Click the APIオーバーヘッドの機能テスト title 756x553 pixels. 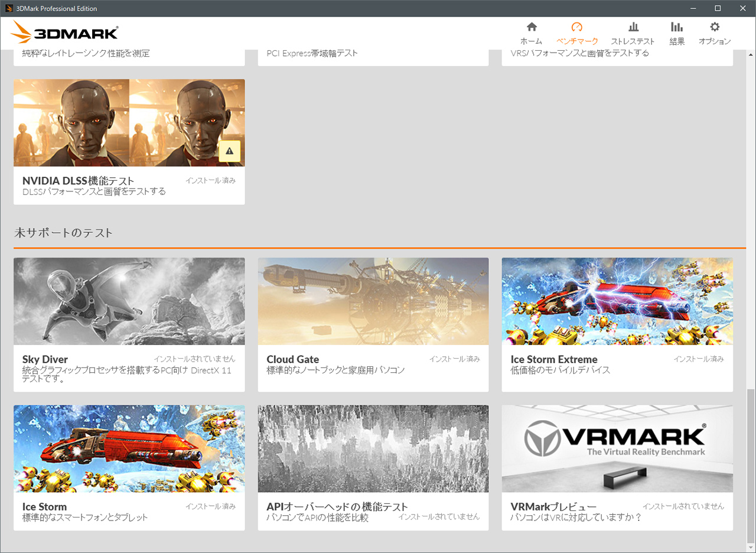click(x=337, y=507)
